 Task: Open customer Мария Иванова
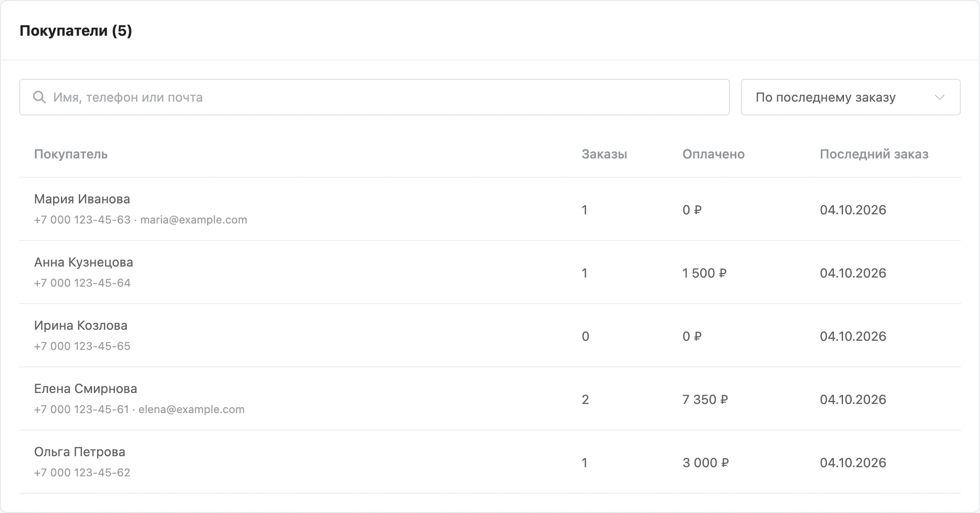pos(490,209)
